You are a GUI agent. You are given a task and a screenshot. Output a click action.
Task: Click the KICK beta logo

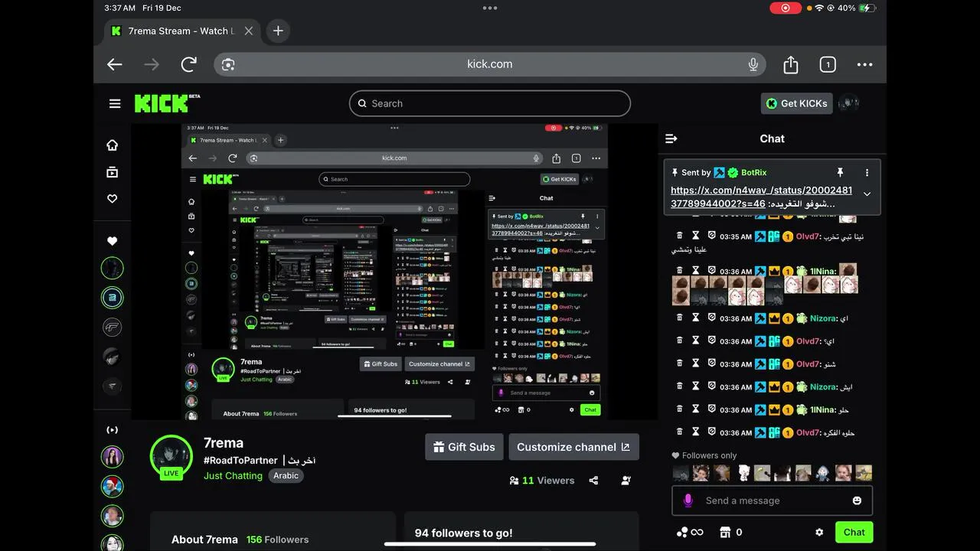click(167, 103)
